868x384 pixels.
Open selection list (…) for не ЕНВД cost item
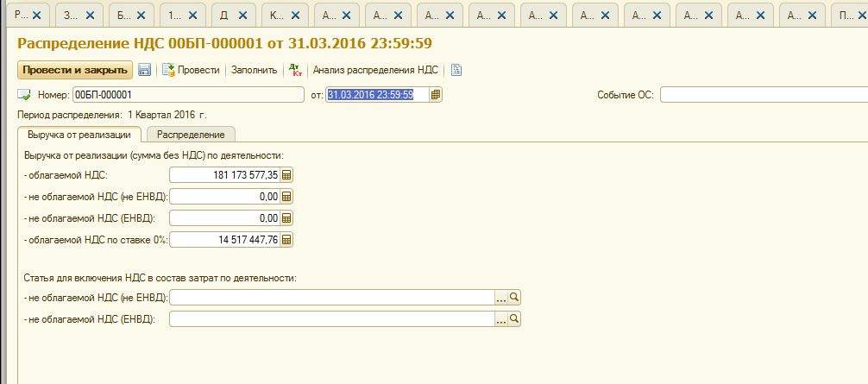point(500,298)
